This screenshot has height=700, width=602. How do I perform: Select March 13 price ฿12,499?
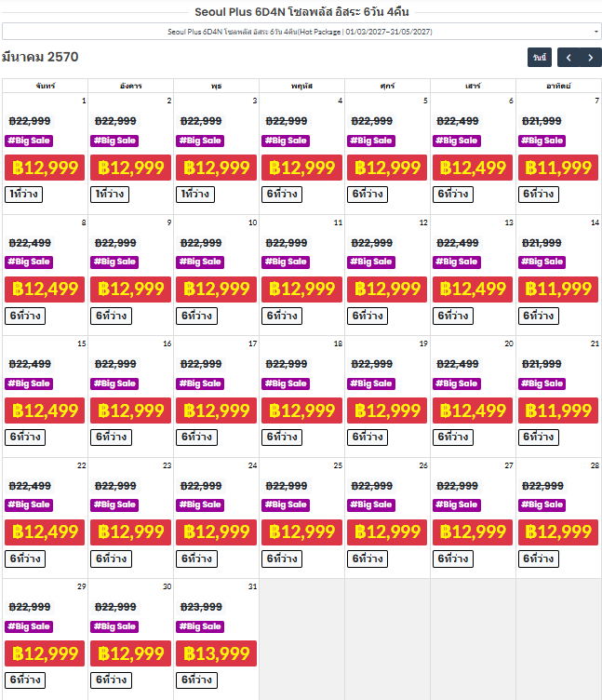pos(473,289)
